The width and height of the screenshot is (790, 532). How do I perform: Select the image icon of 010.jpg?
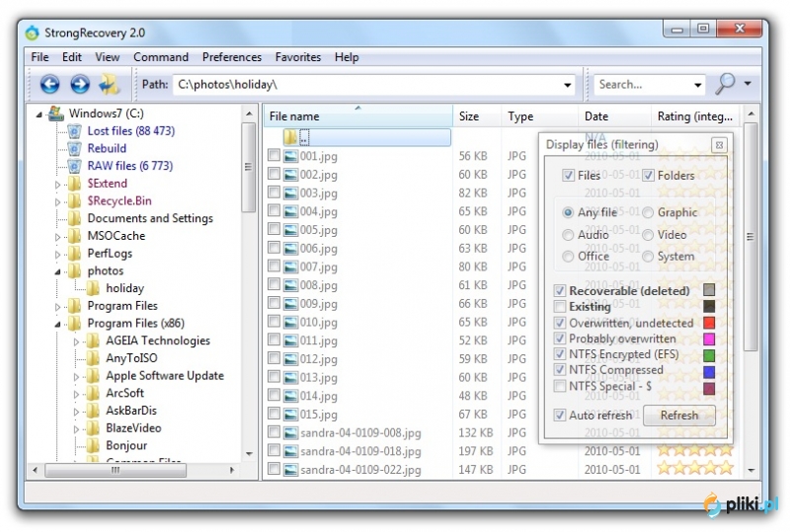click(290, 323)
